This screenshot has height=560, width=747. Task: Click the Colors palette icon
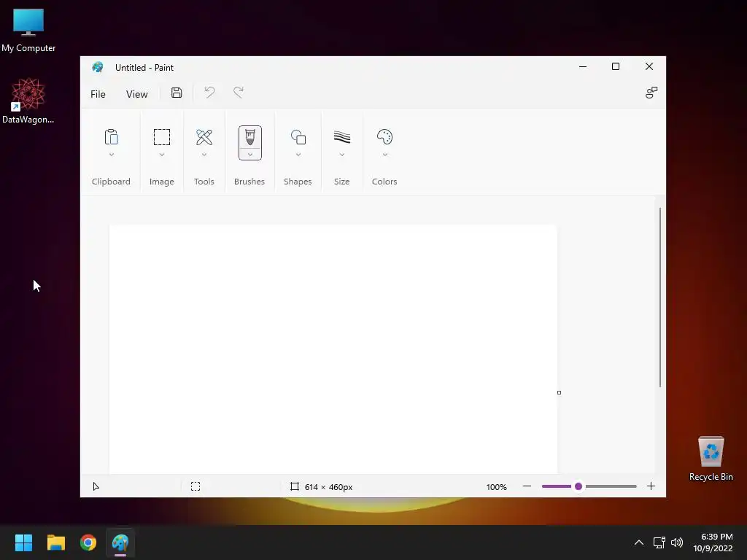coord(385,137)
